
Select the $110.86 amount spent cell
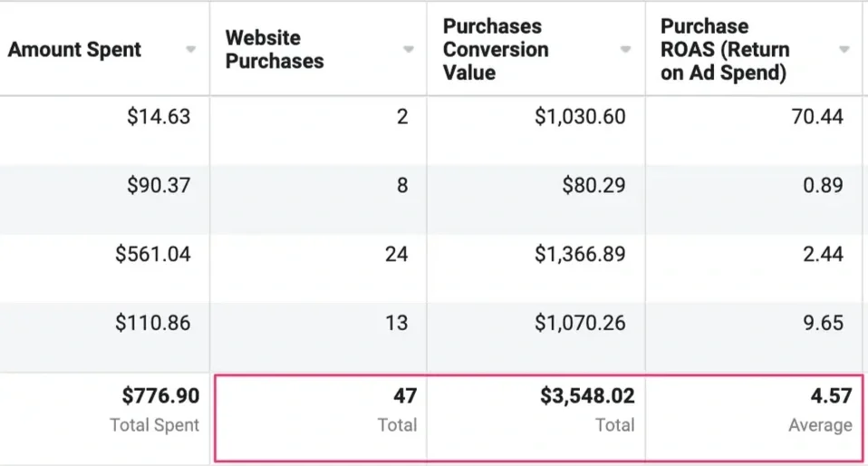pyautogui.click(x=153, y=323)
